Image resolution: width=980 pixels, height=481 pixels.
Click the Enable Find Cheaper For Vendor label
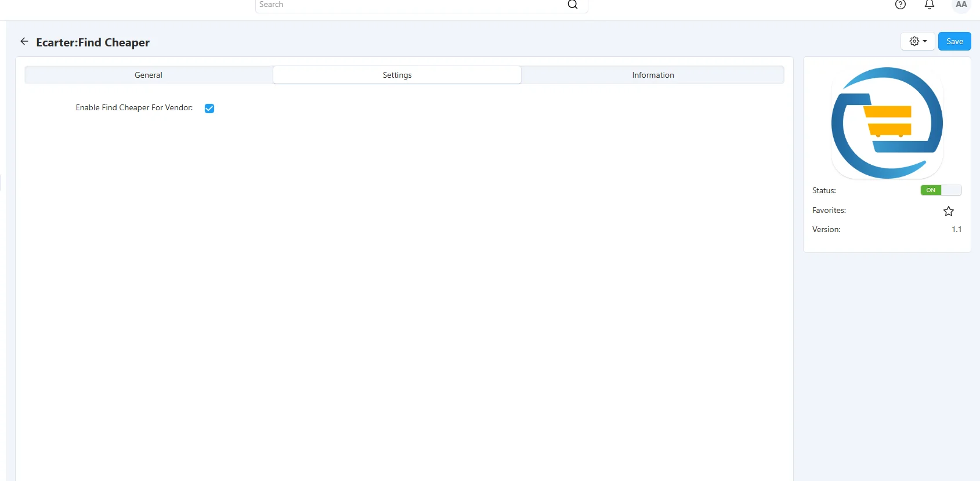(134, 108)
